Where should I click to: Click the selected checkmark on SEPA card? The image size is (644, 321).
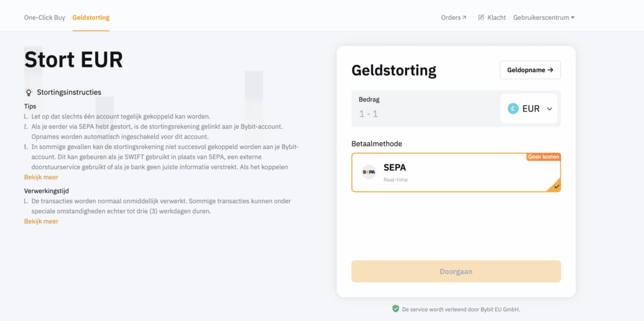(557, 187)
